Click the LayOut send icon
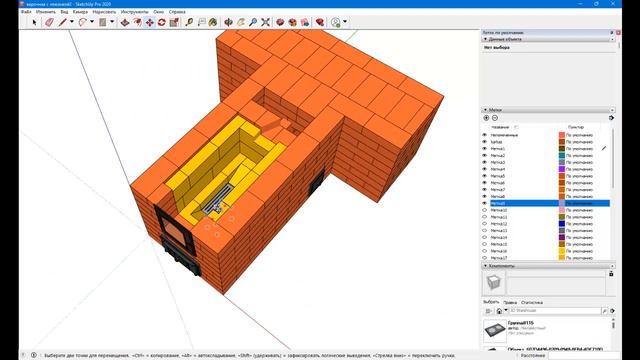 (305, 22)
